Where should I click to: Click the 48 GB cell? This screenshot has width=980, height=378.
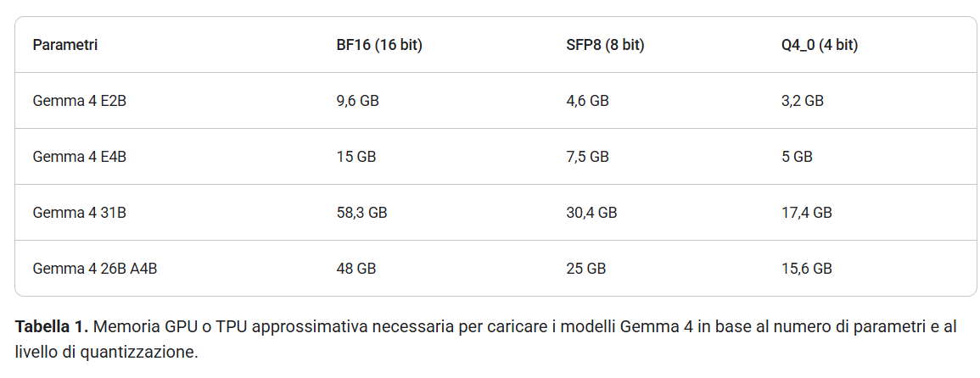point(356,269)
